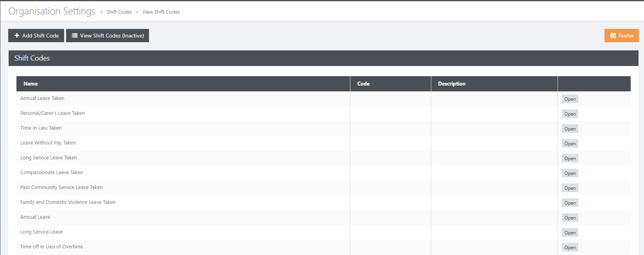The height and width of the screenshot is (255, 644).
Task: Click the calendar icon on Roster button
Action: point(613,36)
